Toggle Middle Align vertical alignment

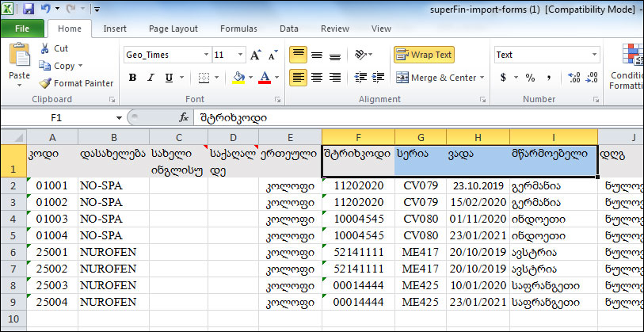pos(317,55)
